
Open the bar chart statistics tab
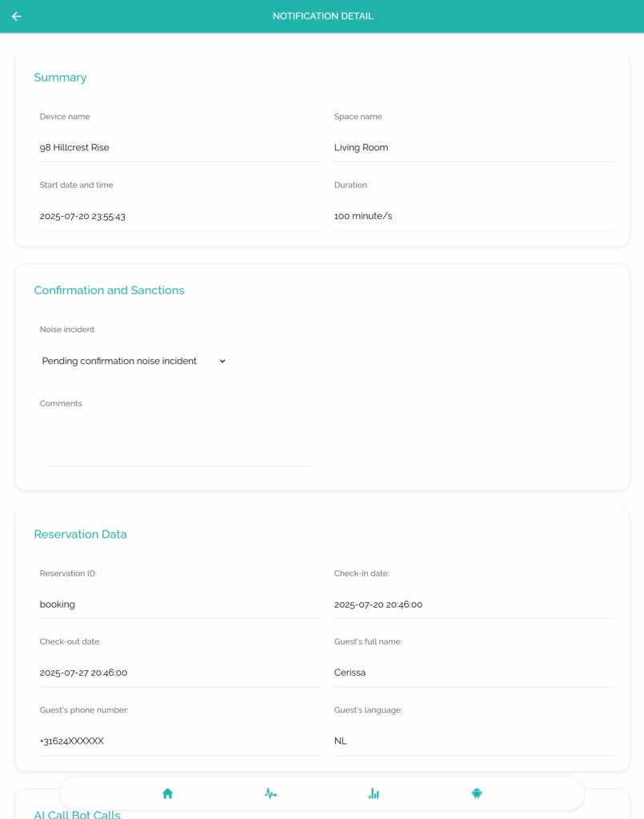click(x=374, y=793)
